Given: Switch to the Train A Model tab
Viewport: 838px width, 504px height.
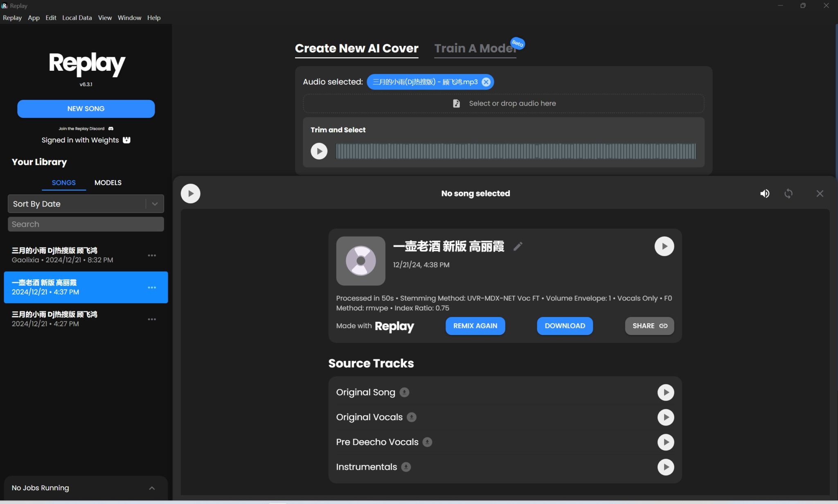Looking at the screenshot, I should 475,48.
